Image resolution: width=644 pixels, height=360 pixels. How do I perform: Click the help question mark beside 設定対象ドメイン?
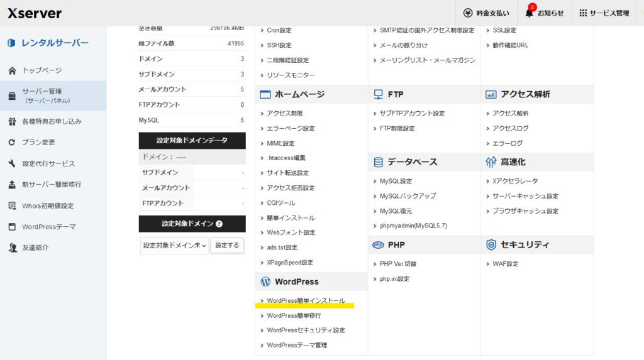[219, 224]
